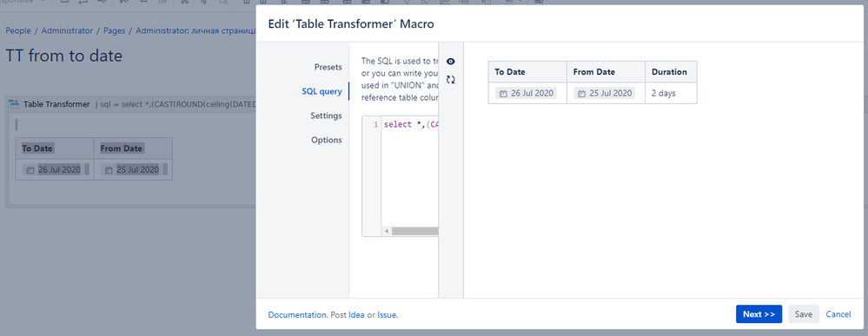Follow the Idea link
This screenshot has width=868, height=336.
tap(356, 314)
